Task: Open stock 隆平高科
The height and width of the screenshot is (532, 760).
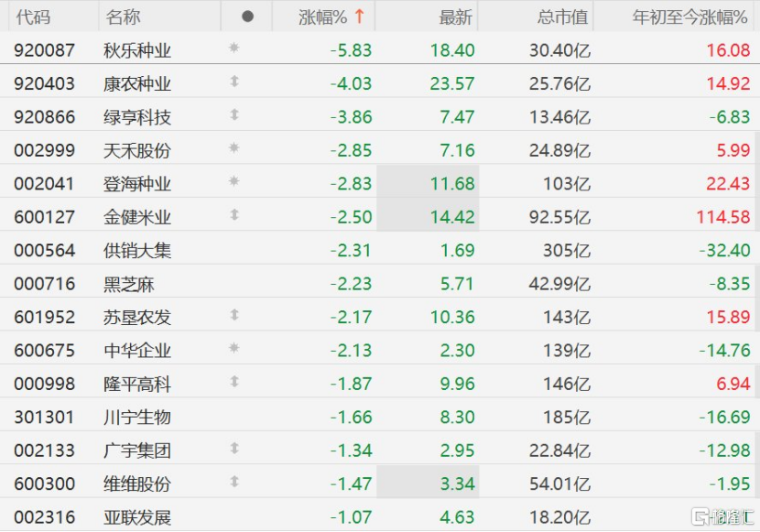Action: click(137, 385)
